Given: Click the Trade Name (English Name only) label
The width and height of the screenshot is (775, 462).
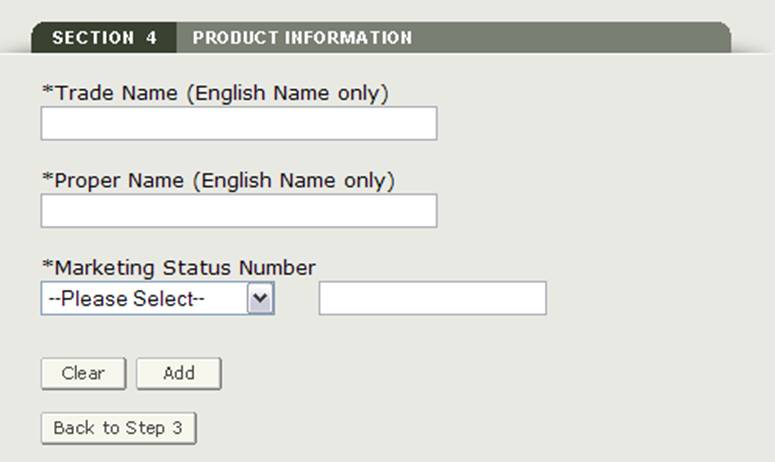Looking at the screenshot, I should (x=220, y=93).
